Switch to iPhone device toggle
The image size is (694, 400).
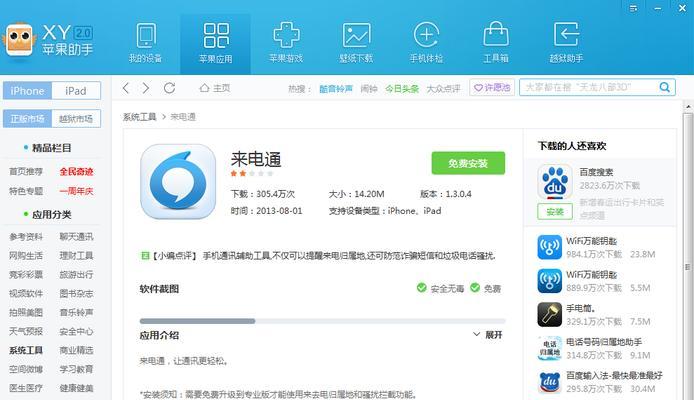click(27, 91)
